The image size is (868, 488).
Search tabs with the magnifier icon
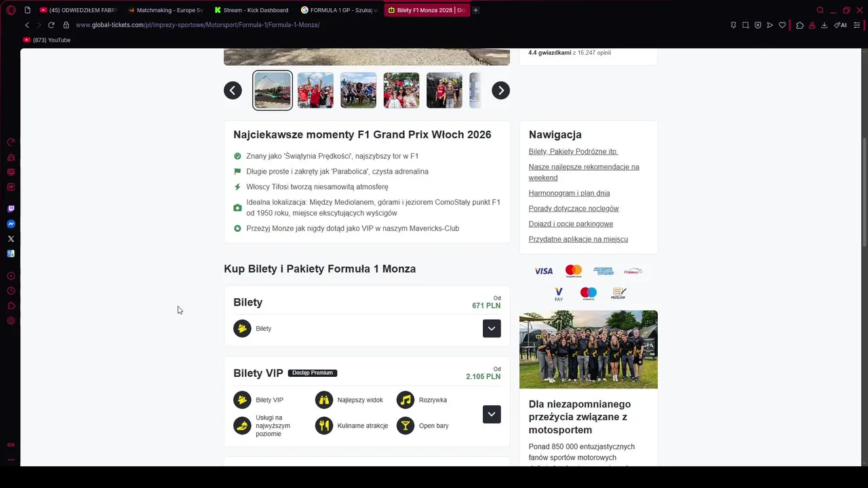[820, 10]
